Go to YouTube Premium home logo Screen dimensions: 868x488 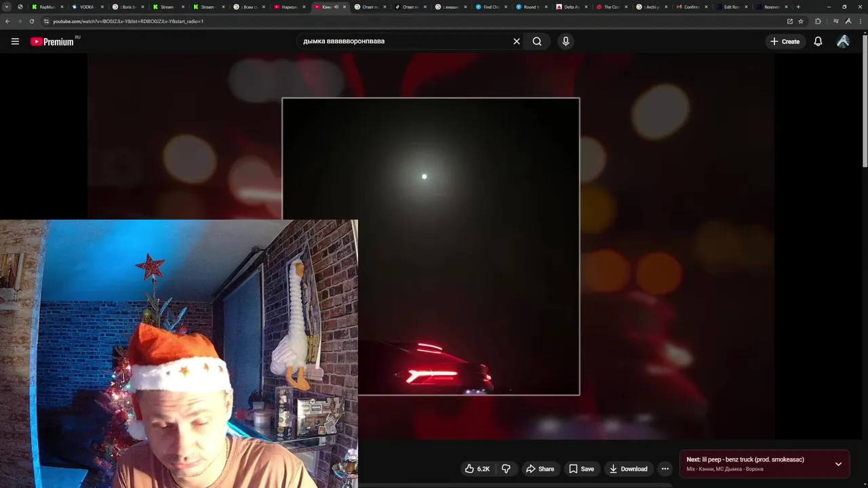tap(54, 41)
